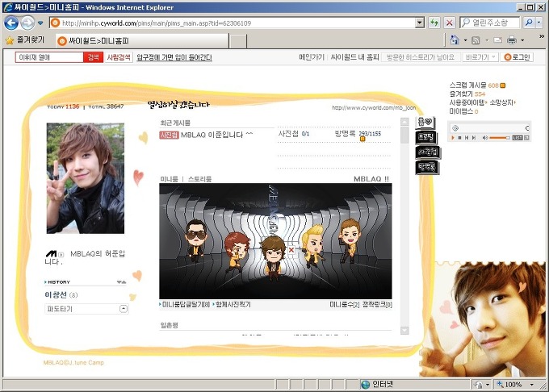Click the magnifier search button in IE toolbar

529,23
